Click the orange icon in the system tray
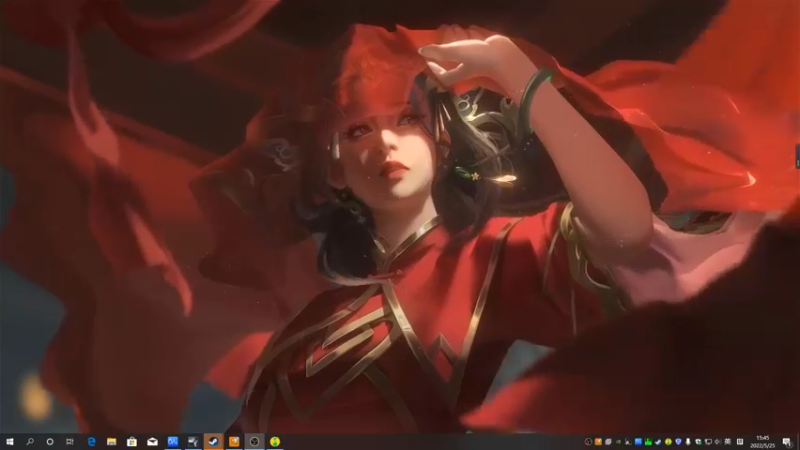 pyautogui.click(x=598, y=442)
